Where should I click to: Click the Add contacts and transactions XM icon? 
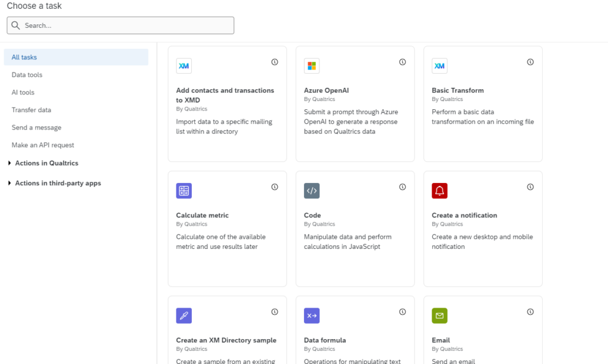(x=183, y=65)
